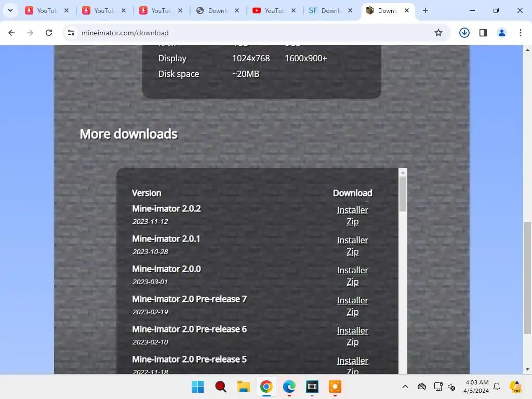This screenshot has height=399, width=532.
Task: Open Chrome three-dot menu
Action: (x=521, y=33)
